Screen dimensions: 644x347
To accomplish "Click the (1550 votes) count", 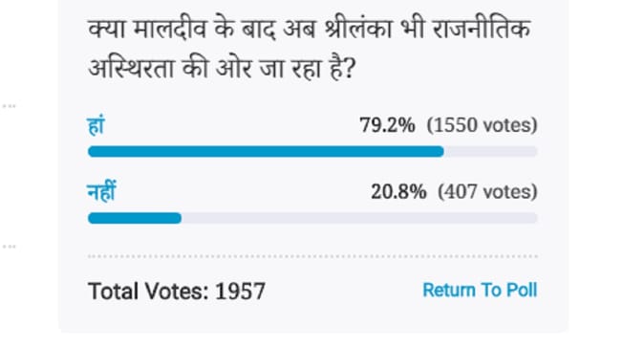I will 483,125.
